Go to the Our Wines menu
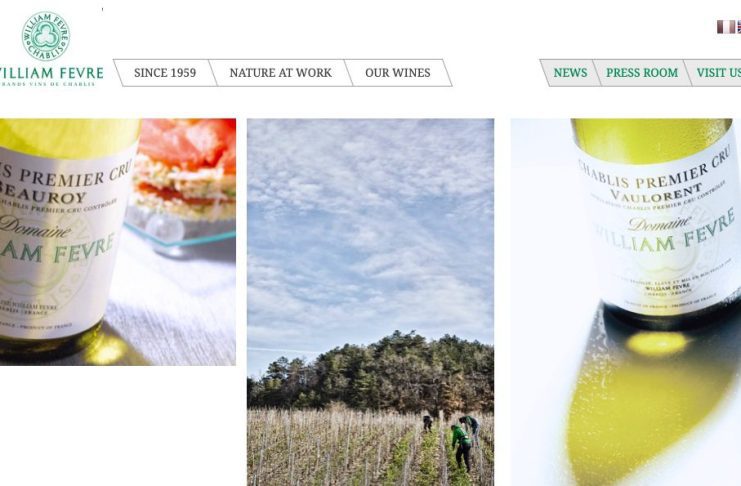The image size is (741, 486). point(398,73)
